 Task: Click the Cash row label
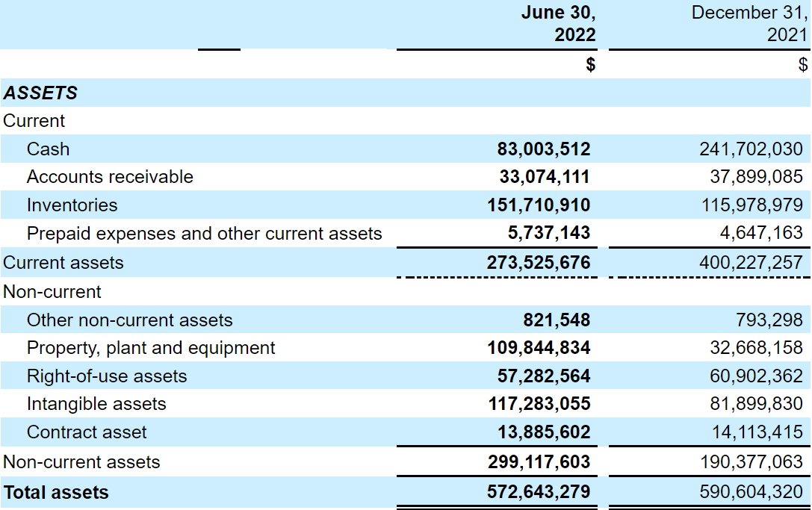click(48, 149)
